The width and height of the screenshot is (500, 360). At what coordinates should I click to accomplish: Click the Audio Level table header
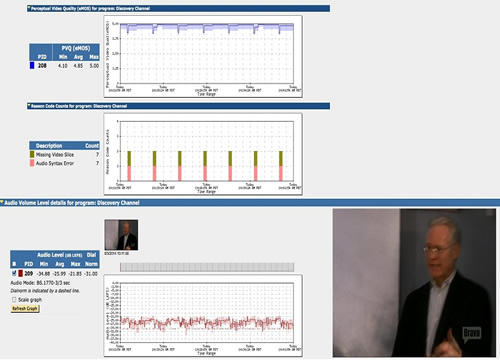[59, 255]
